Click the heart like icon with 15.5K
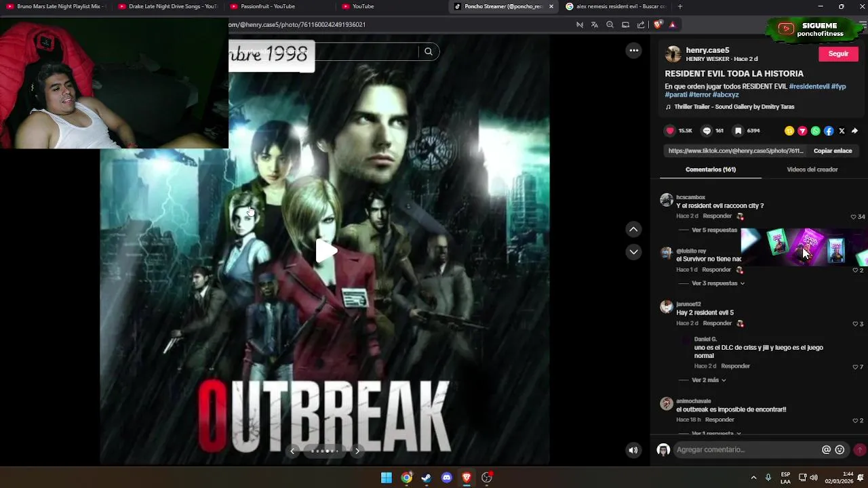This screenshot has width=868, height=488. (x=670, y=131)
